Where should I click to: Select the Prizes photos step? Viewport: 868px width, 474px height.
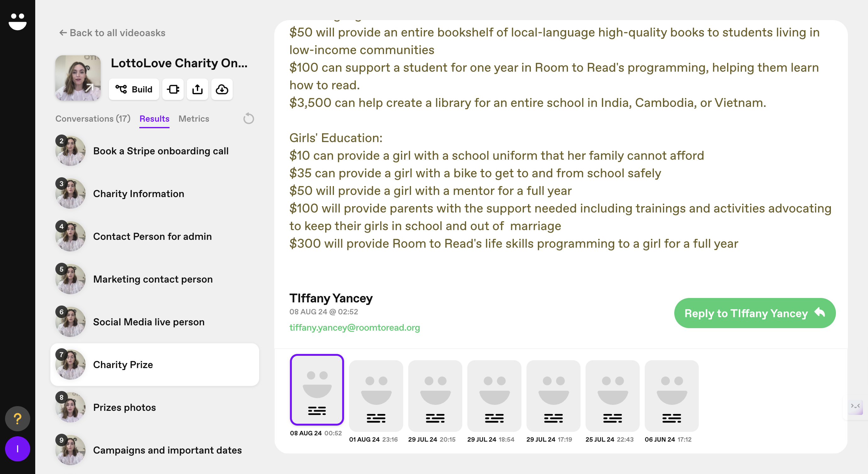124,407
